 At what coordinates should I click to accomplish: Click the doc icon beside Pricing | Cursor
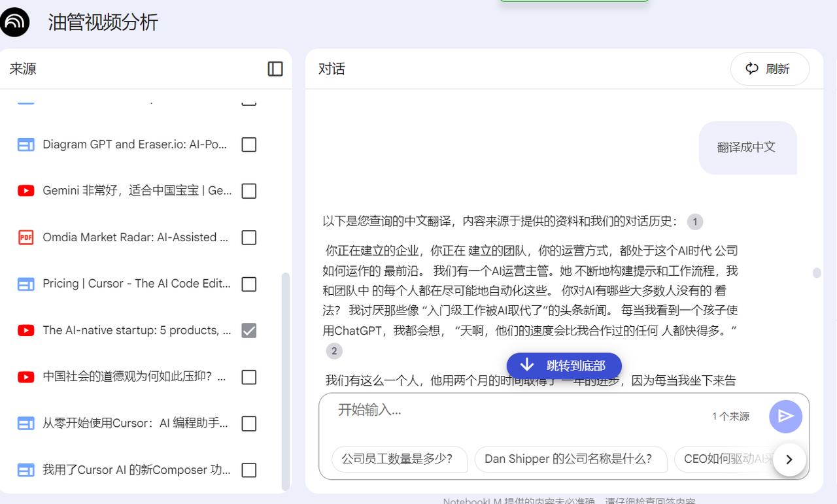26,284
